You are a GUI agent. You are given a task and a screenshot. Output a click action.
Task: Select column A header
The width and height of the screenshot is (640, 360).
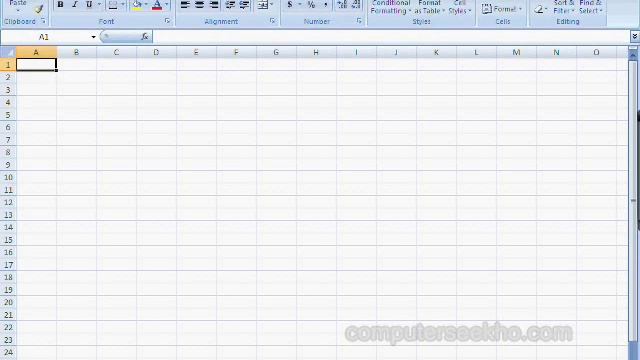tap(36, 52)
